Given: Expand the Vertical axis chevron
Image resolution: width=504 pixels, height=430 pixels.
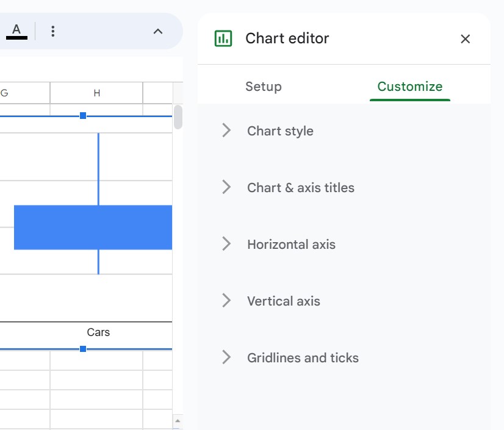Looking at the screenshot, I should point(226,301).
